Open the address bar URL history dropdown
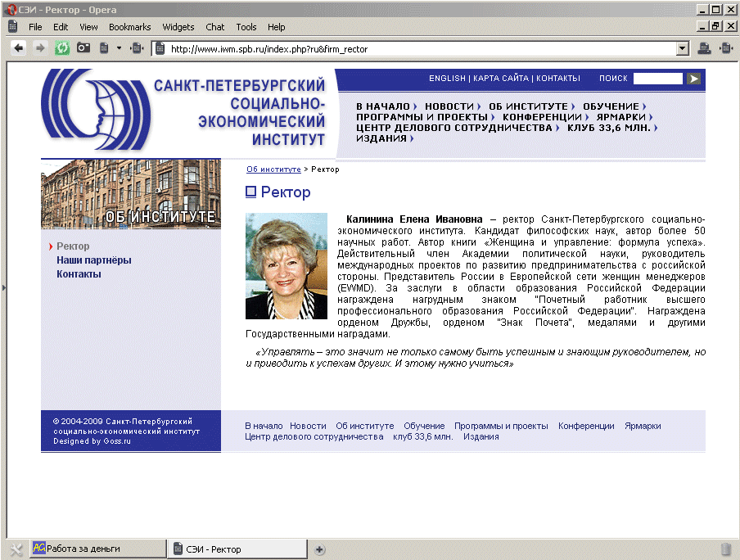Viewport: 740px width, 560px height. [x=683, y=48]
